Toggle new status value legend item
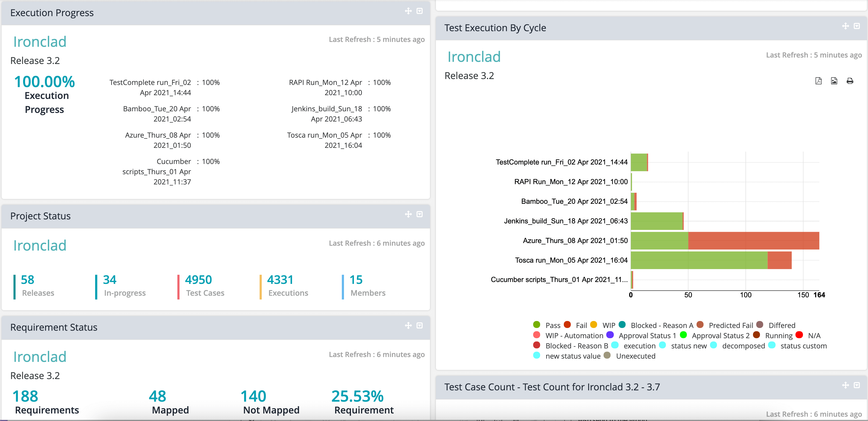Screen dimensions: 868x421 [x=567, y=356]
